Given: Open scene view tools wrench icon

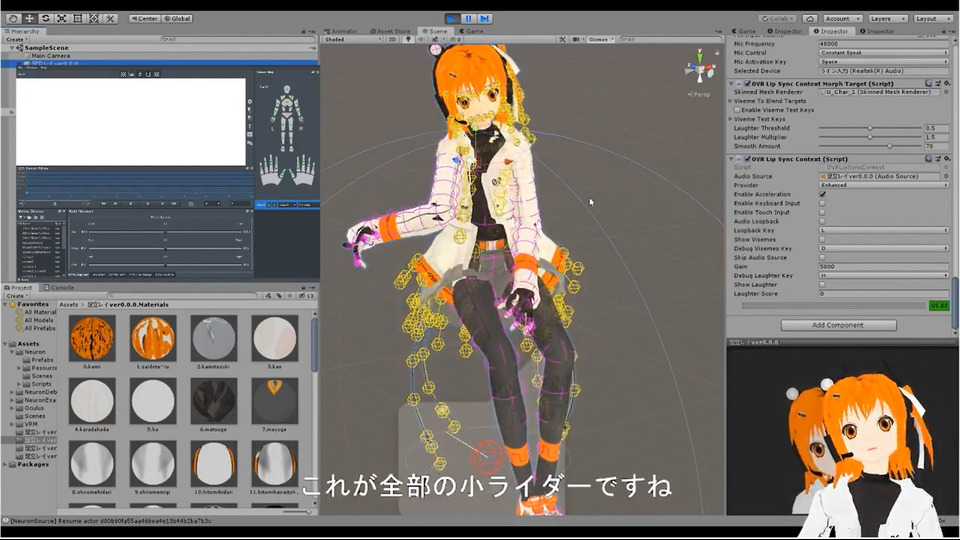Looking at the screenshot, I should [562, 39].
